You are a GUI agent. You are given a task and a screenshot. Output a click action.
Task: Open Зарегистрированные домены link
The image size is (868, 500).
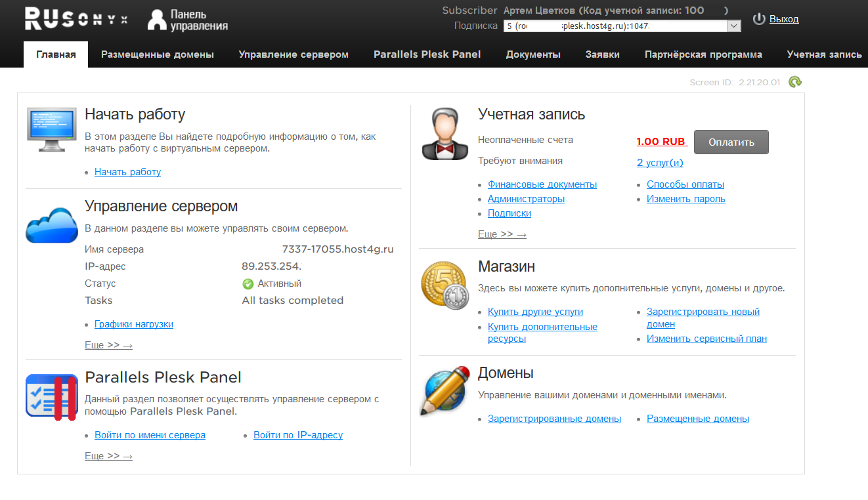(554, 419)
